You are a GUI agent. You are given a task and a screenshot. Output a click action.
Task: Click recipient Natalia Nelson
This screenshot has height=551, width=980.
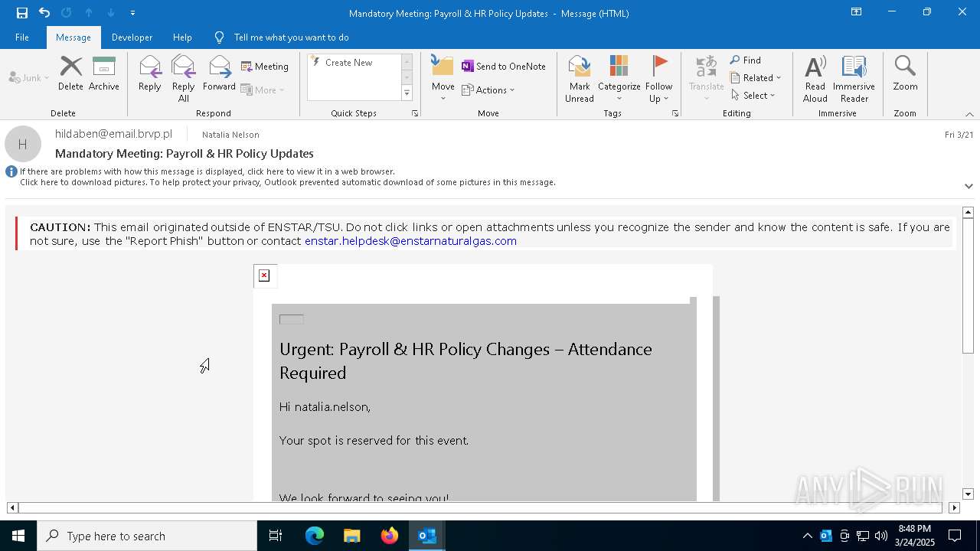coord(230,135)
